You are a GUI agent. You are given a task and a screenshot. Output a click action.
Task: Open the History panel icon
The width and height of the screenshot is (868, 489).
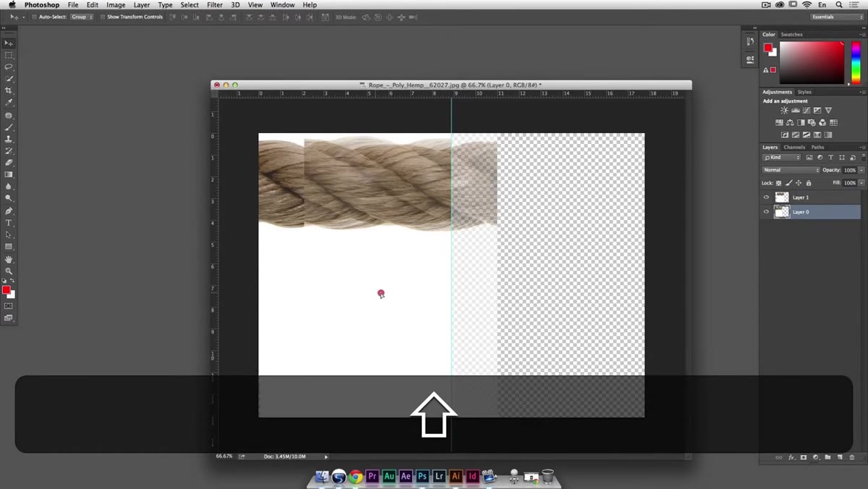750,42
